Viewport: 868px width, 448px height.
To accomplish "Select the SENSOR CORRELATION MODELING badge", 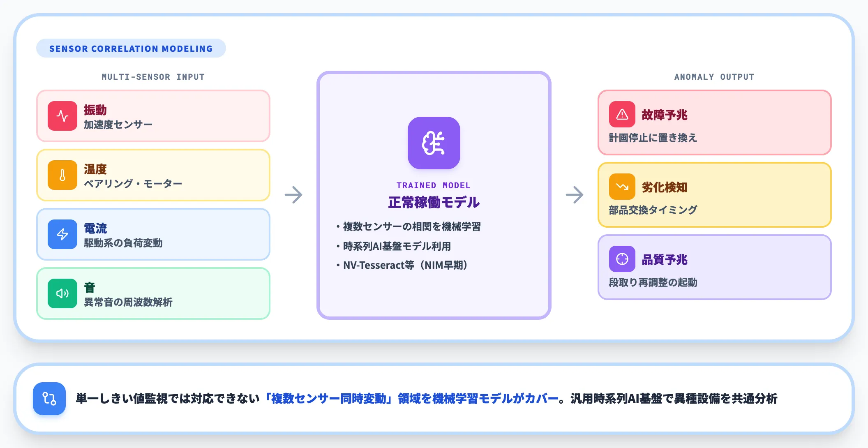I will pos(131,48).
